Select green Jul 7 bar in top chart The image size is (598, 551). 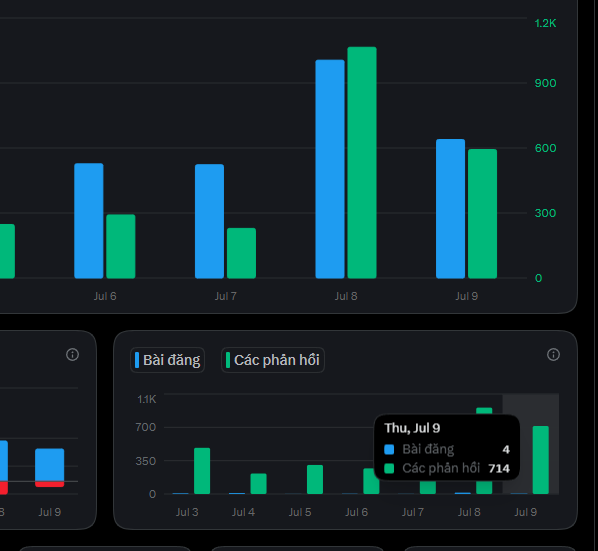tap(241, 253)
